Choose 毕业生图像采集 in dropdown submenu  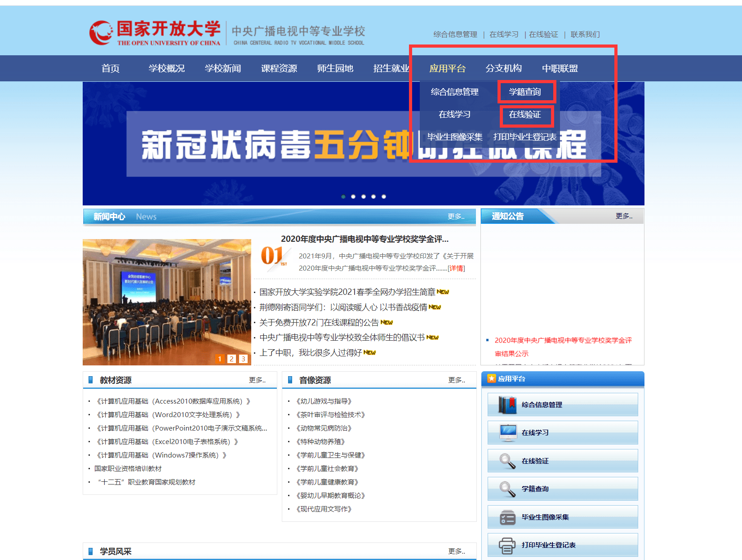pyautogui.click(x=455, y=137)
